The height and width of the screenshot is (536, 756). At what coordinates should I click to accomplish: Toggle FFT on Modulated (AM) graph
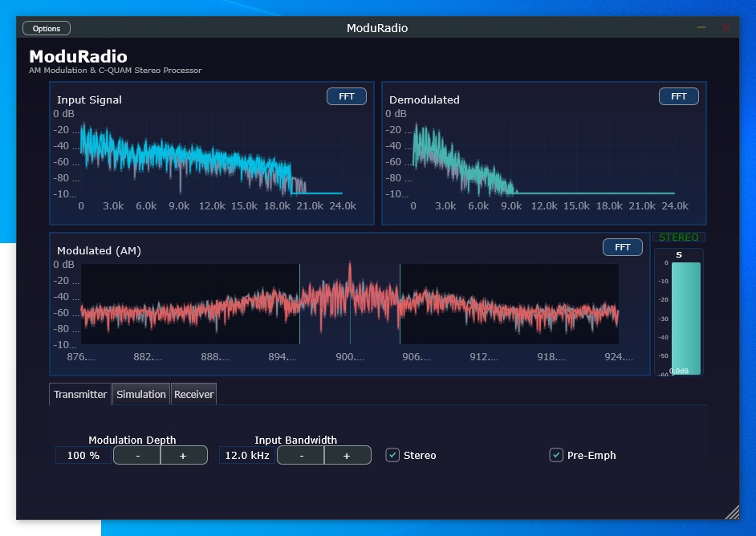(623, 247)
